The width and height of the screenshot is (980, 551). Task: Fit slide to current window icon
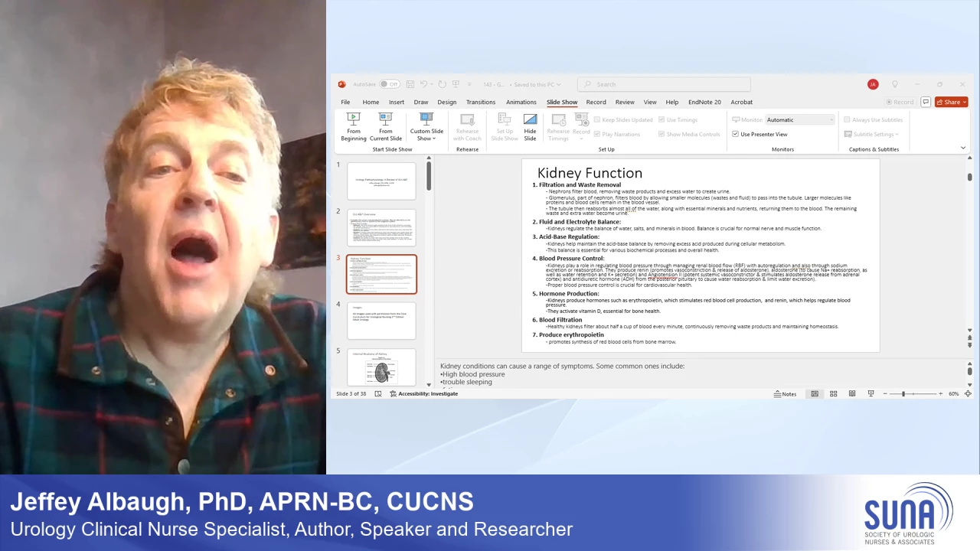[x=968, y=394]
